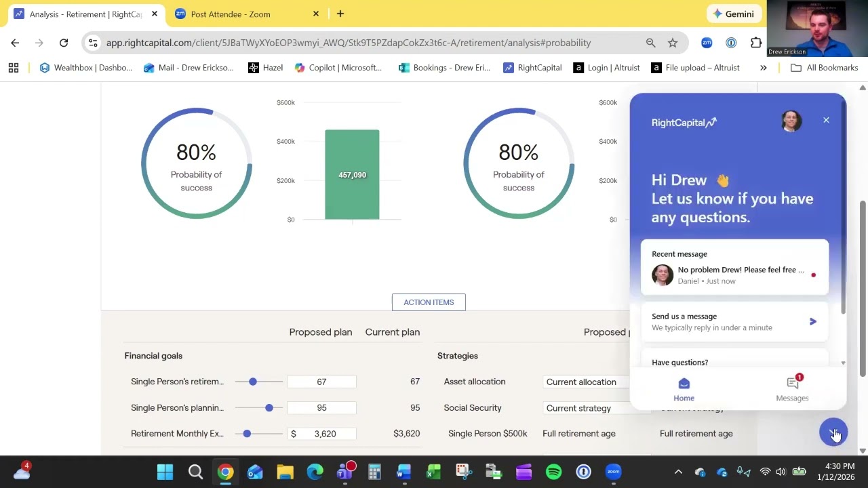Screen dimensions: 868x488
Task: Open Spotify from taskbar
Action: 553,472
